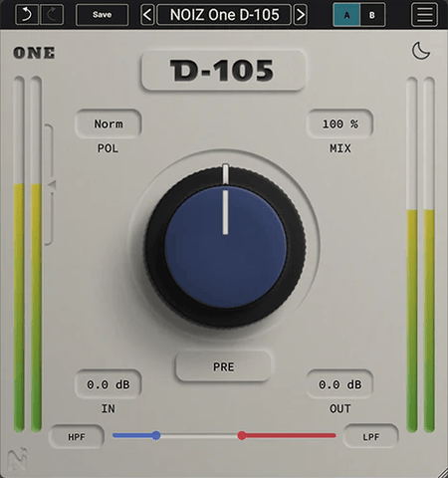Open the hamburger menu
The width and height of the screenshot is (448, 478).
tap(424, 15)
